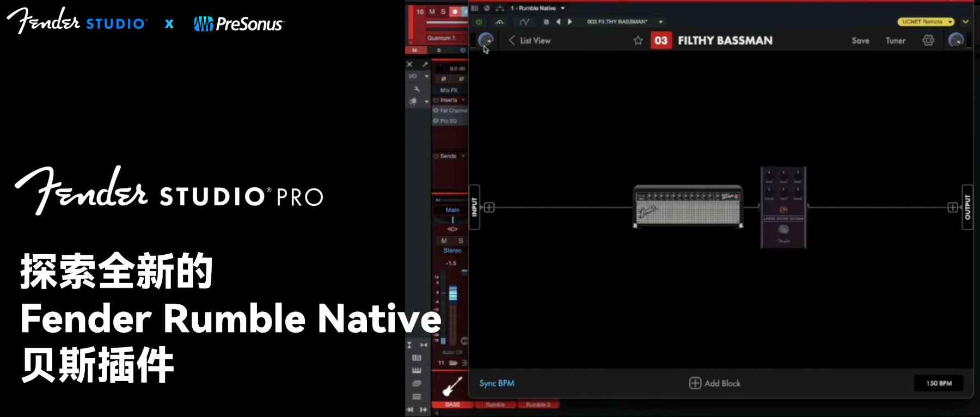Click the plus icon beside INPUT
Viewport: 980px width, 417px height.
tap(489, 207)
